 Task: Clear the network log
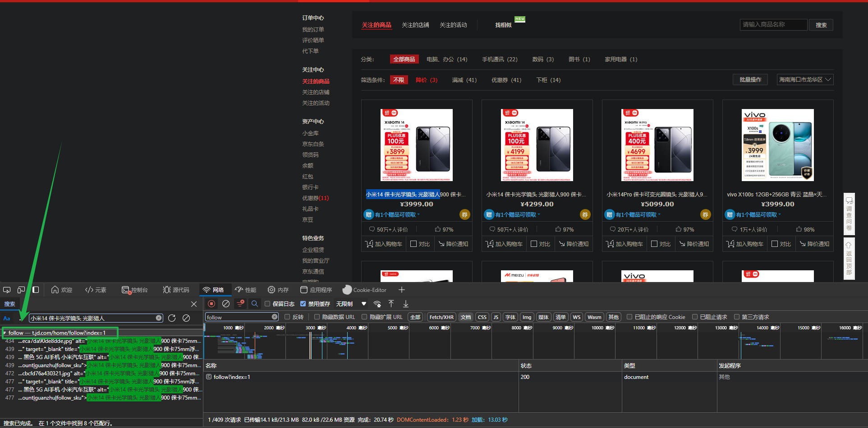click(x=226, y=304)
